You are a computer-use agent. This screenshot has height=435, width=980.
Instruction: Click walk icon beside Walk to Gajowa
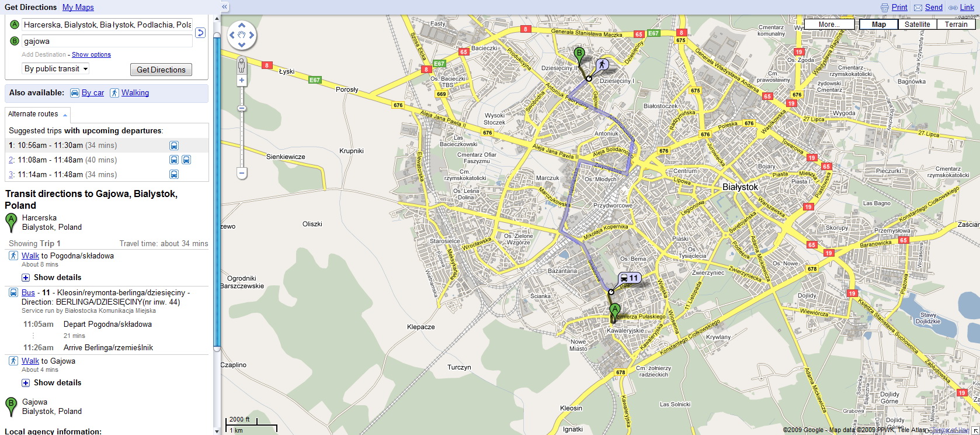13,361
